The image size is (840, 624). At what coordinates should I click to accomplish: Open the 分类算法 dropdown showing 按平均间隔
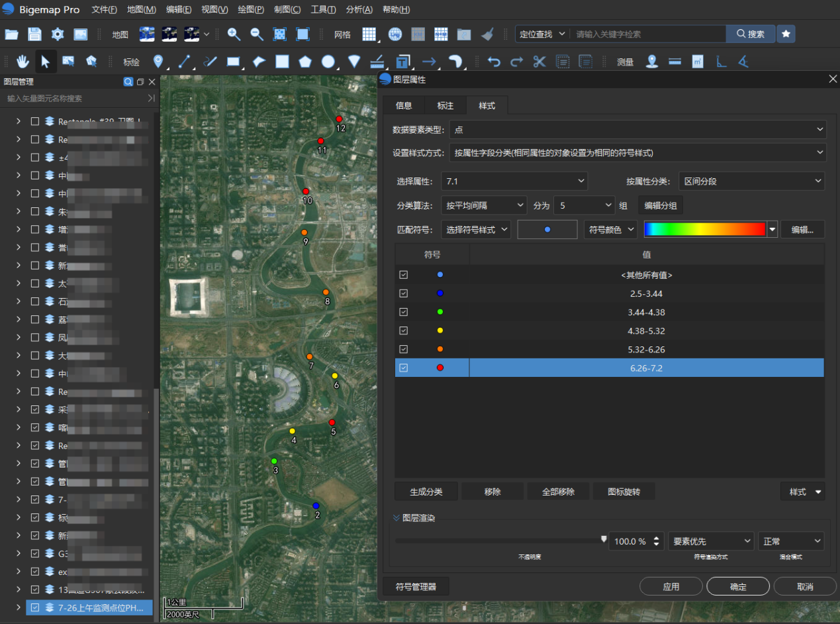(484, 205)
